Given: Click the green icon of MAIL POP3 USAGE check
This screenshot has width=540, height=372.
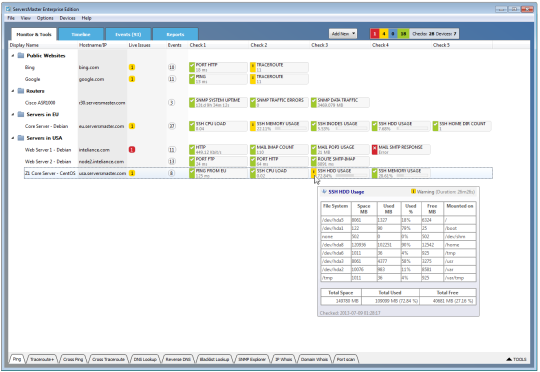Looking at the screenshot, I should tap(314, 149).
